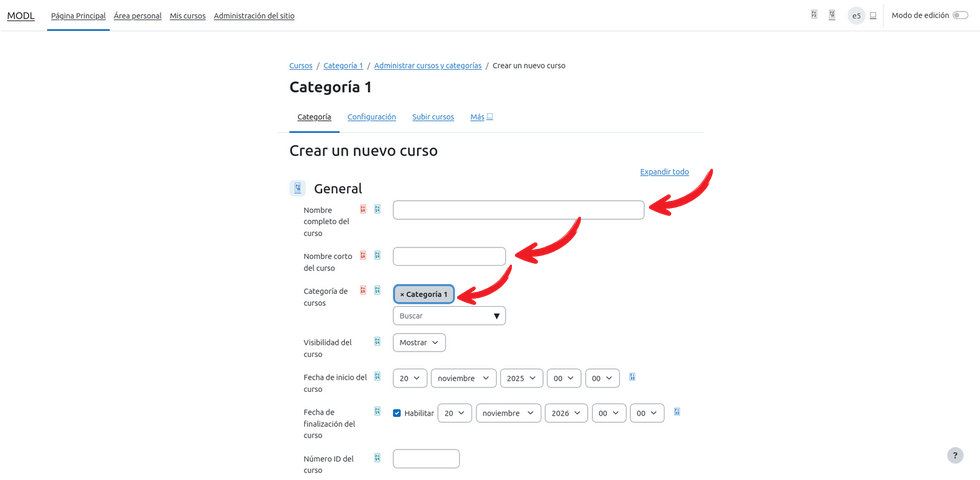Open the Mis cursos menu item

(x=187, y=16)
